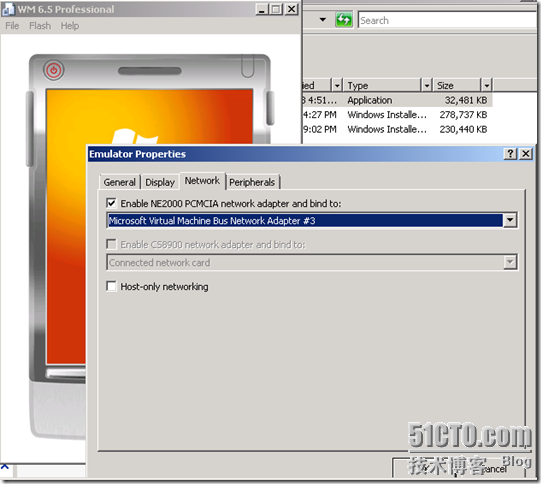Open the Type column filter dropdown

pos(426,85)
